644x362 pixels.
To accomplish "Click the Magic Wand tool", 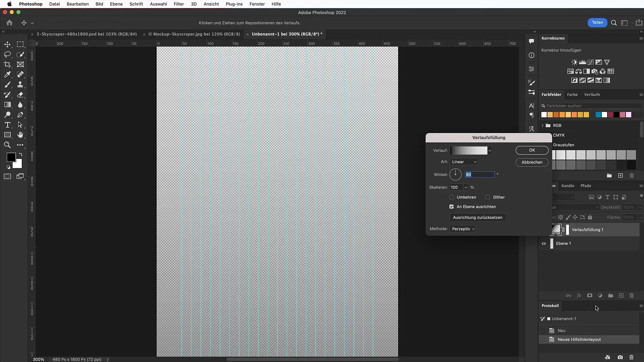I will click(20, 54).
